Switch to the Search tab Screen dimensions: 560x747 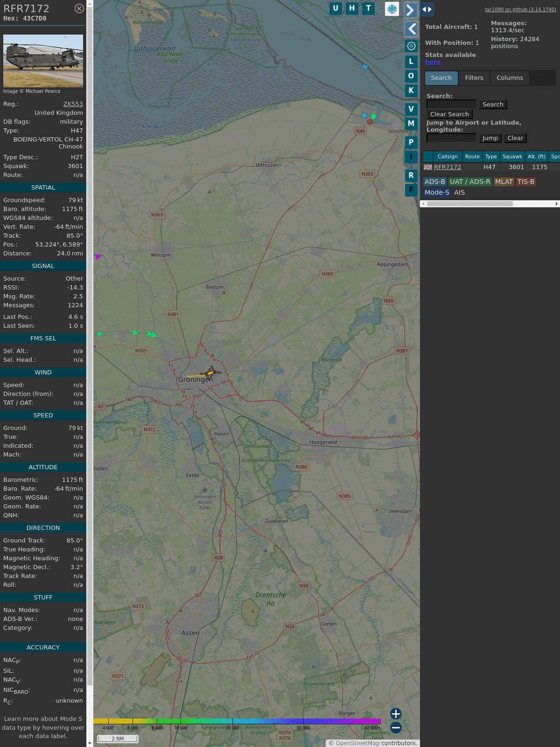pyautogui.click(x=441, y=78)
